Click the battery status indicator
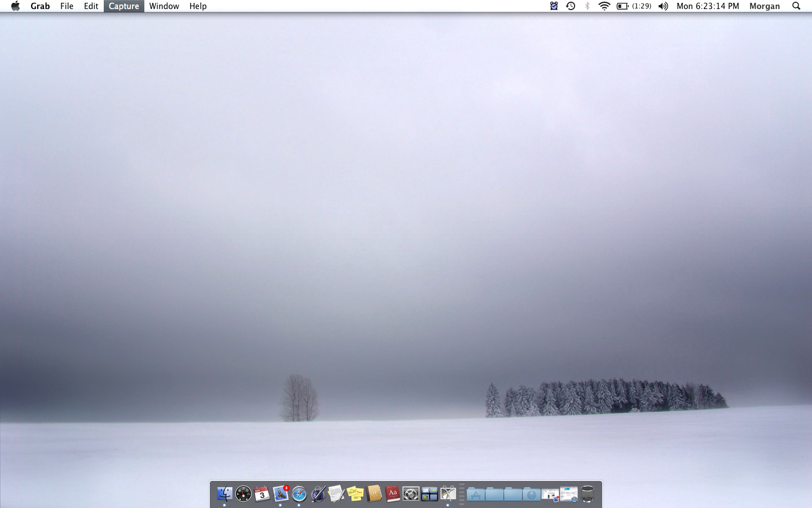Viewport: 812px width, 508px height. [x=634, y=6]
